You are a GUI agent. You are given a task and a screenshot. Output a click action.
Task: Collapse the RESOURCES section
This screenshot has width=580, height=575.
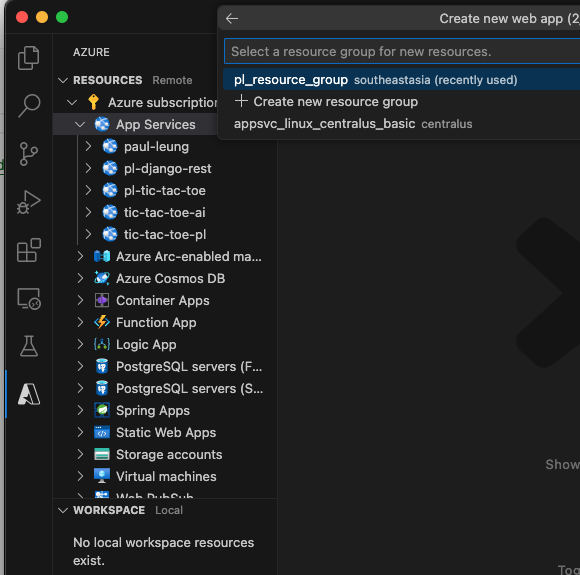tap(63, 80)
